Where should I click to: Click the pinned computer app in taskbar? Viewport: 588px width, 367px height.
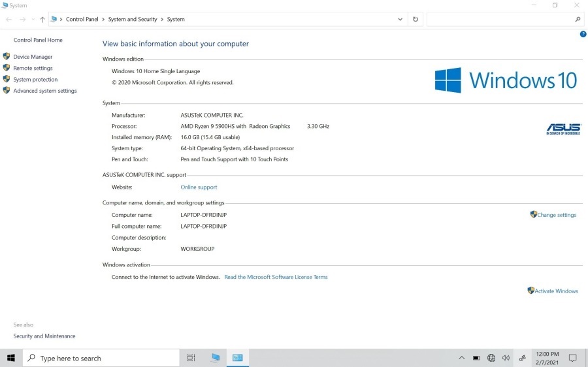click(x=215, y=358)
